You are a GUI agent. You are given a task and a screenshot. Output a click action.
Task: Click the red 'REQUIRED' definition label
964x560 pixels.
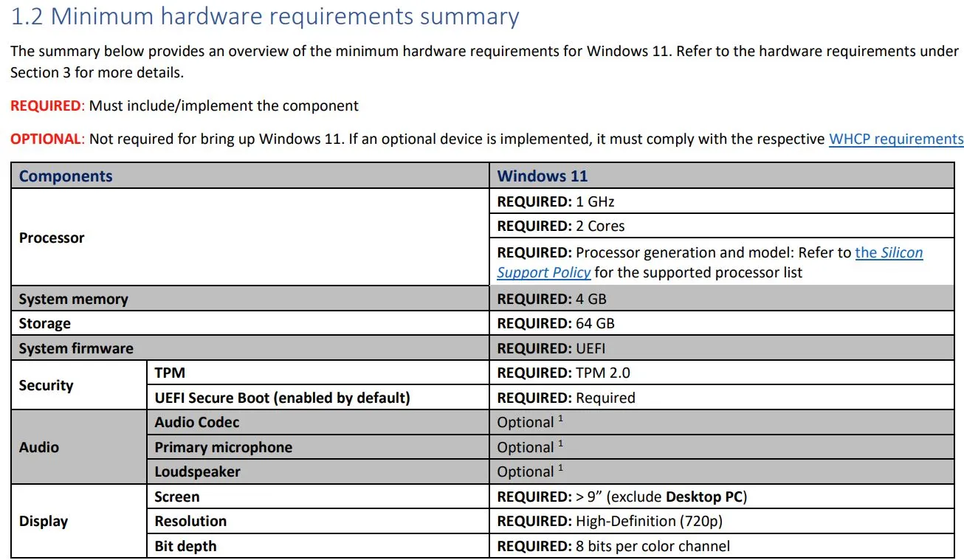pyautogui.click(x=45, y=106)
